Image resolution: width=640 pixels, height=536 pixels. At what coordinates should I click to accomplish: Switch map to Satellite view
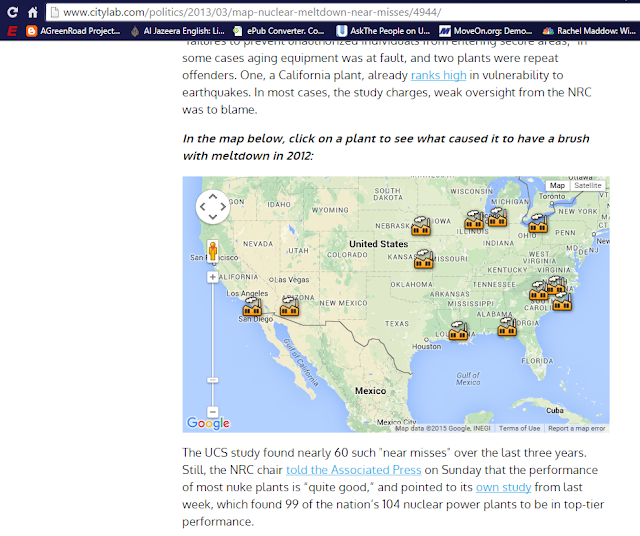587,185
